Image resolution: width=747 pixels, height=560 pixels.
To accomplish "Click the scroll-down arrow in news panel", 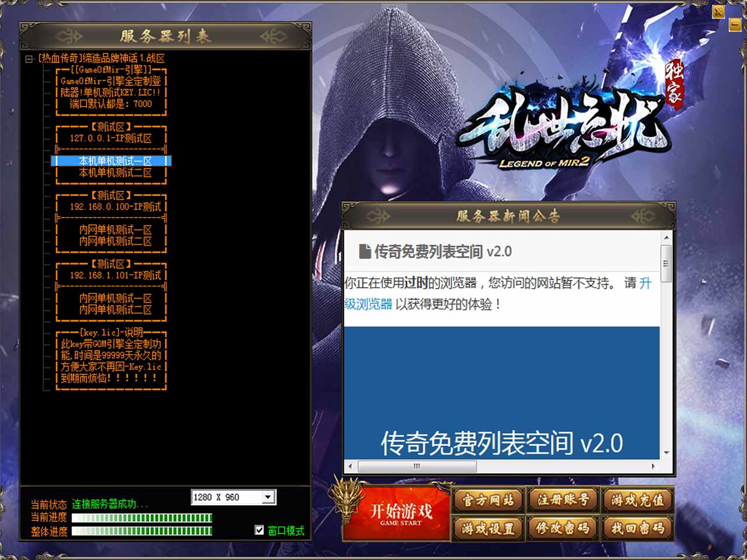I will pos(666,453).
